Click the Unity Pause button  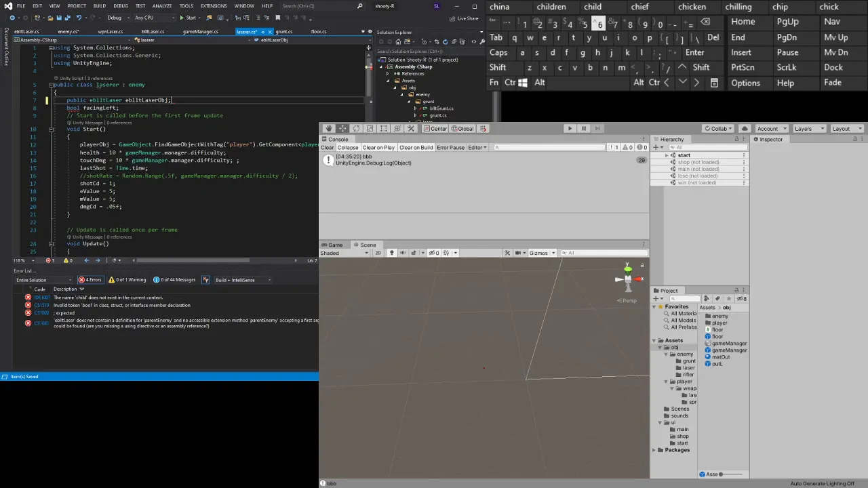(583, 128)
